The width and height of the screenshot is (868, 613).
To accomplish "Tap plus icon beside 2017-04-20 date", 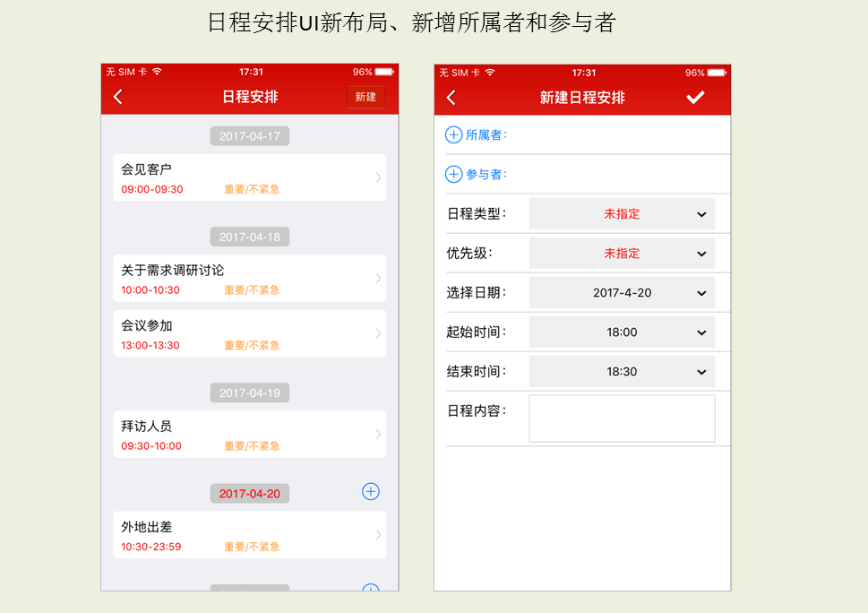I will (x=371, y=491).
